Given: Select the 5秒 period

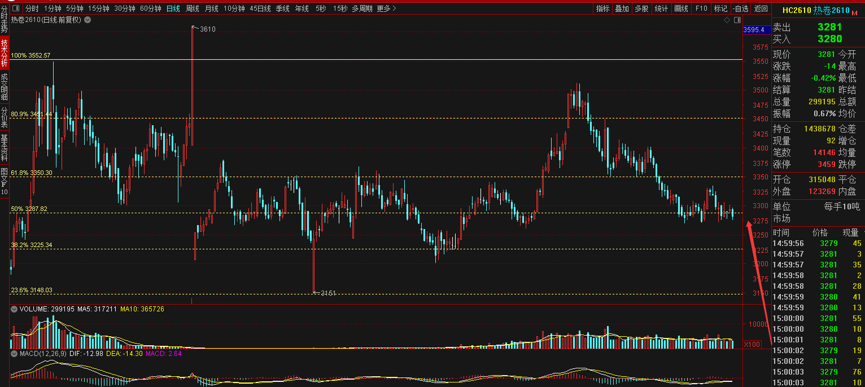Looking at the screenshot, I should click(x=321, y=8).
